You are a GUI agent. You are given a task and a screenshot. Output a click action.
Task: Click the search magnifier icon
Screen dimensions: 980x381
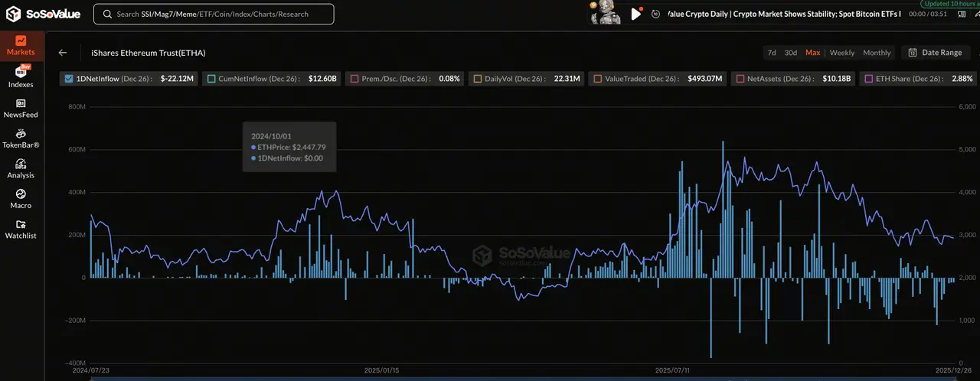click(108, 14)
